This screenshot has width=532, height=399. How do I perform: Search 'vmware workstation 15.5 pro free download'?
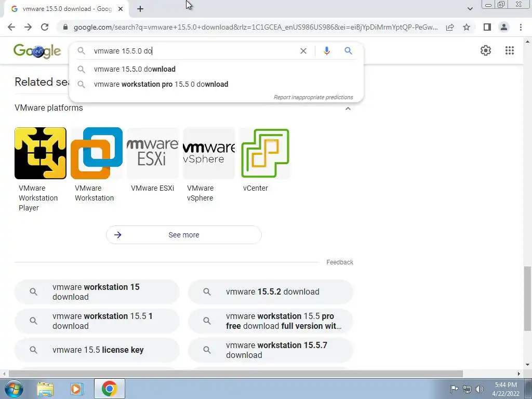pos(270,321)
